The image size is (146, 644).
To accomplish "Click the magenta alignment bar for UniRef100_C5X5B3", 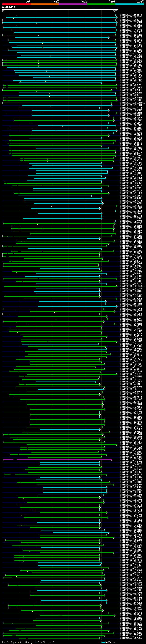I will (x=57, y=459).
